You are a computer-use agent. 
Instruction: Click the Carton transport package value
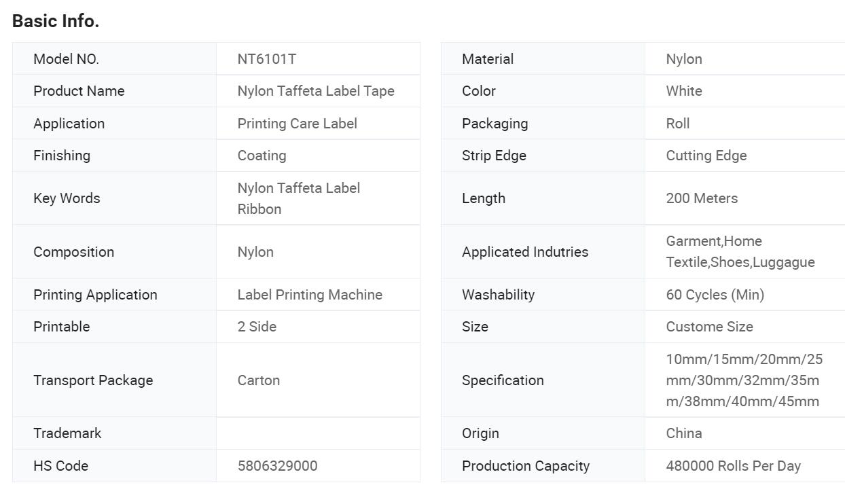(258, 380)
